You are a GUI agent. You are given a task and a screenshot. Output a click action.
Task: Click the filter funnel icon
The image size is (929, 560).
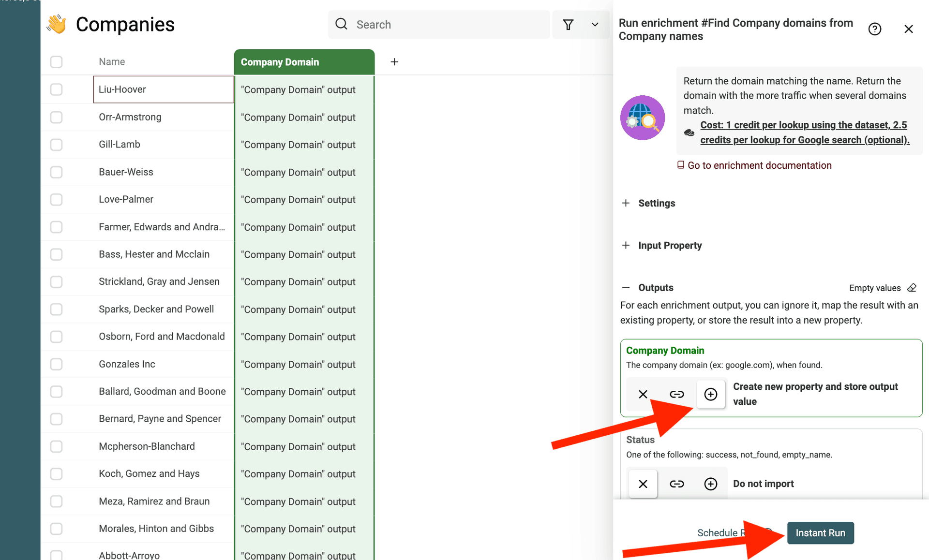pos(568,25)
